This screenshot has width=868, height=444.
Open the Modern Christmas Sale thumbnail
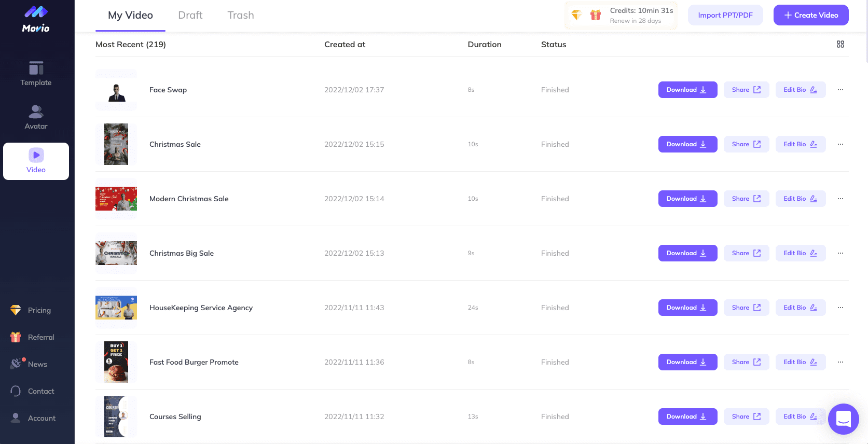point(116,199)
